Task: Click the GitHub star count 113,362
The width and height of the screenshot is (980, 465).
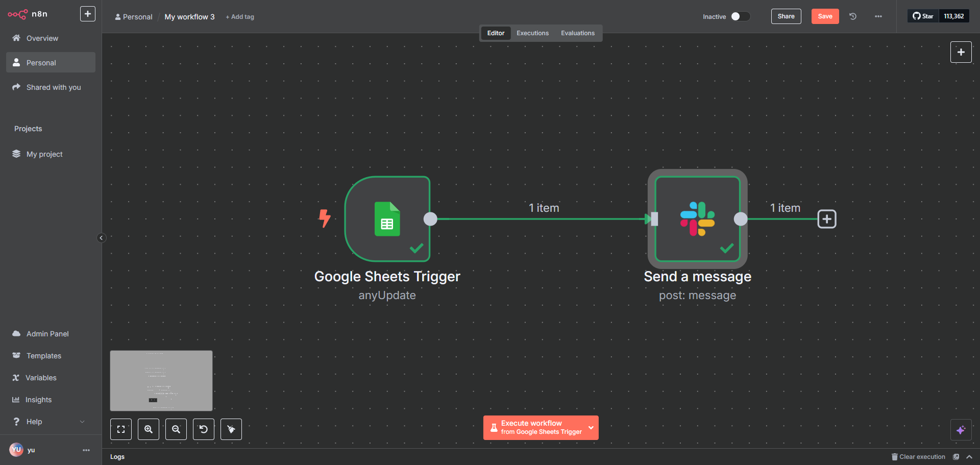Action: point(954,16)
